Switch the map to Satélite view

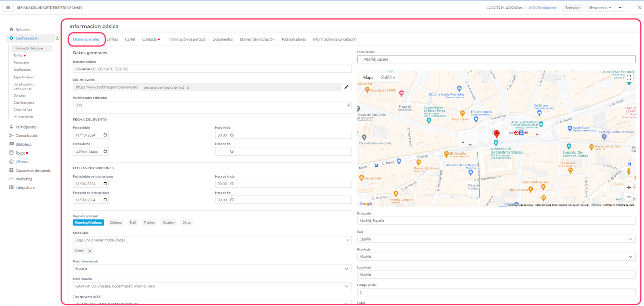click(x=388, y=78)
